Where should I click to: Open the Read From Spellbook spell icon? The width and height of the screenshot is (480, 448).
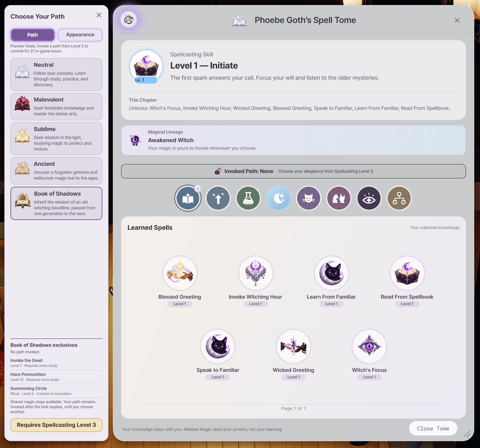(x=407, y=273)
